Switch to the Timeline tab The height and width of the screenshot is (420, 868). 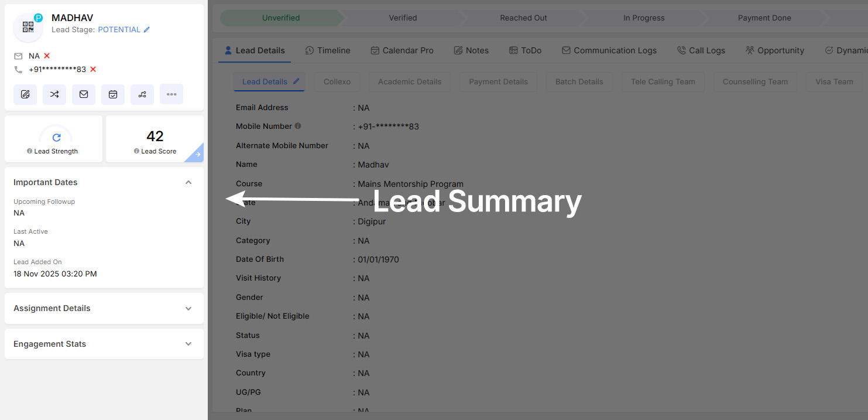click(328, 50)
